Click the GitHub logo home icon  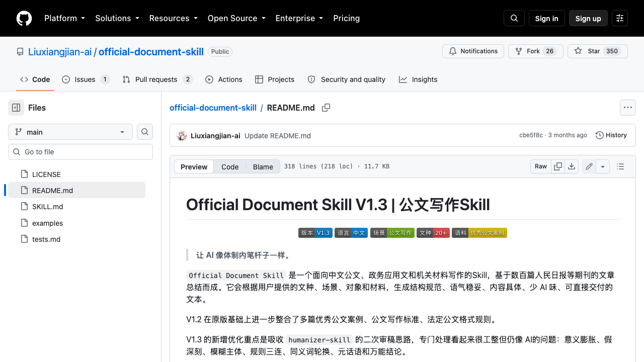[x=24, y=18]
